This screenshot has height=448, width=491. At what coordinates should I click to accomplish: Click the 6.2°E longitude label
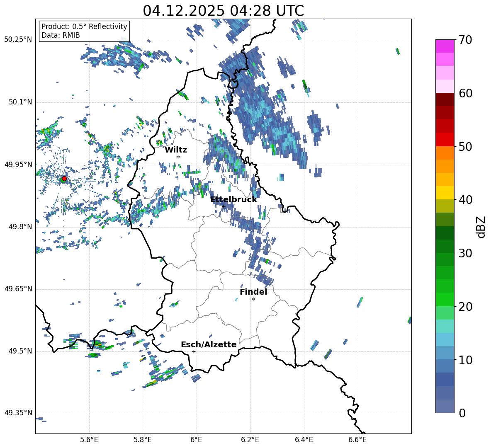tap(250, 440)
